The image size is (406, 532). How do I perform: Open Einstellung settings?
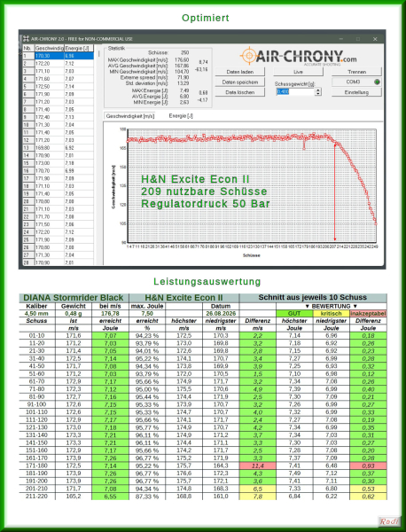pyautogui.click(x=356, y=92)
